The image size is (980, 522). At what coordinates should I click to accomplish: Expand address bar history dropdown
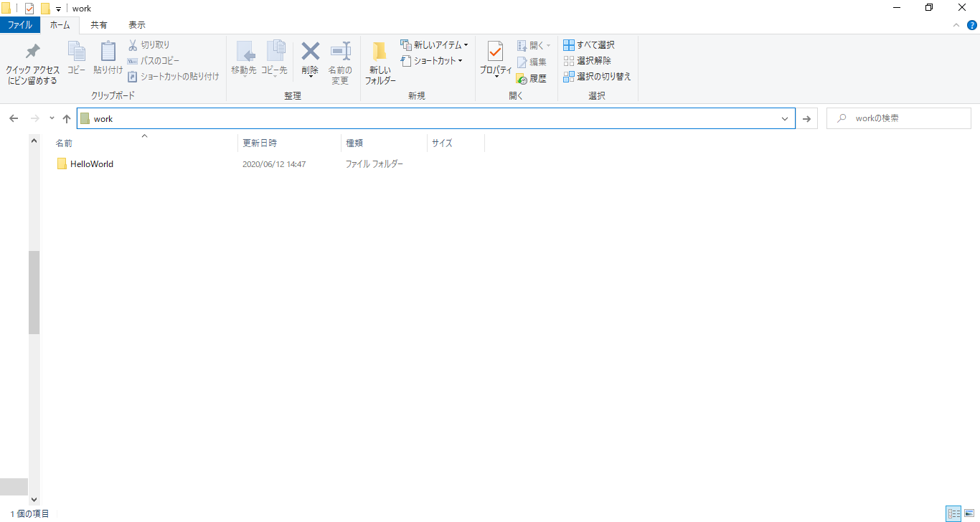tap(785, 119)
